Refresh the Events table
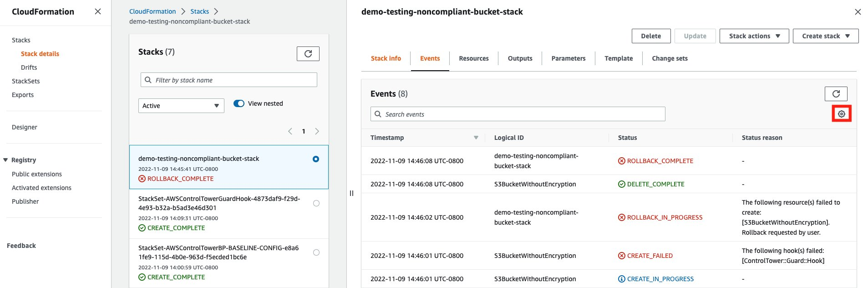 pyautogui.click(x=836, y=94)
